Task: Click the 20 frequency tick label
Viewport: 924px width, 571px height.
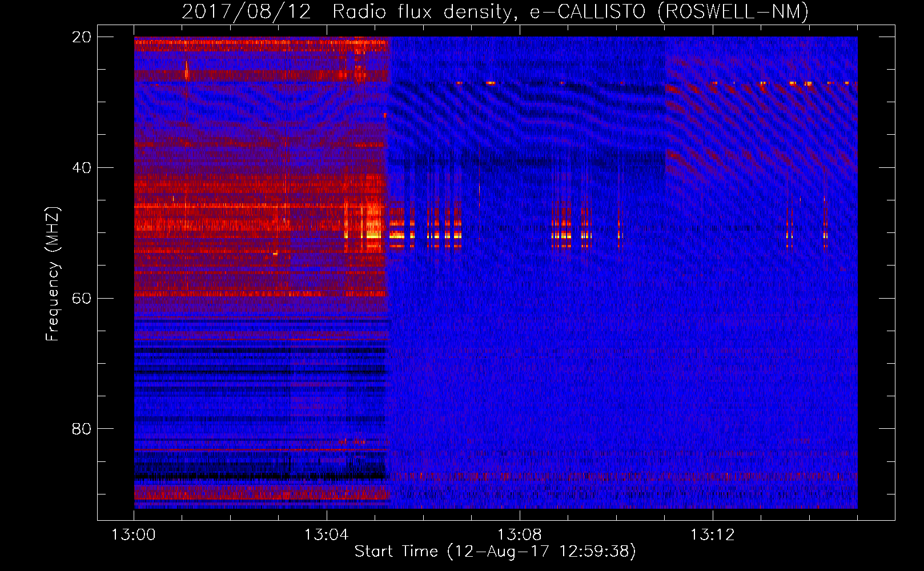Action: pyautogui.click(x=82, y=37)
